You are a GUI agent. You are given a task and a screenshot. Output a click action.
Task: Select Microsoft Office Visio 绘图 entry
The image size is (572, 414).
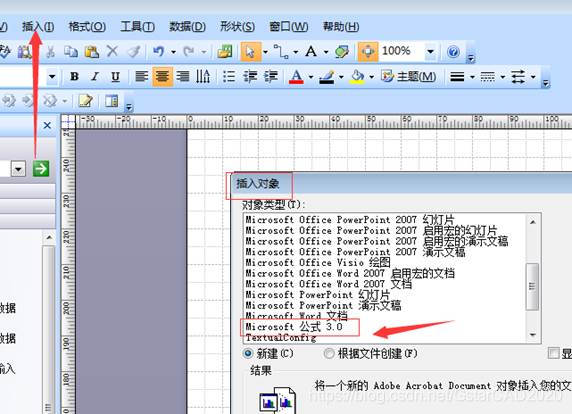318,262
